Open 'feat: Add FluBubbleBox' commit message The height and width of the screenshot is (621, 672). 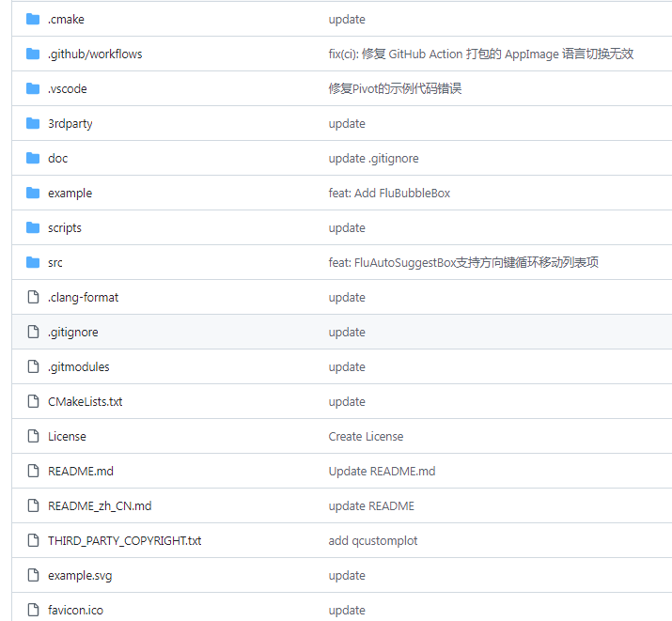pyautogui.click(x=389, y=194)
